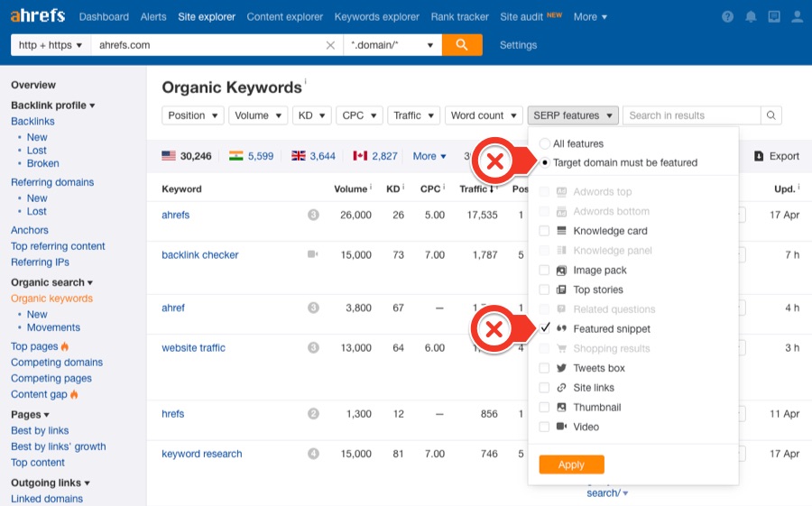
Task: Open the CPC filter dropdown
Action: click(x=359, y=115)
